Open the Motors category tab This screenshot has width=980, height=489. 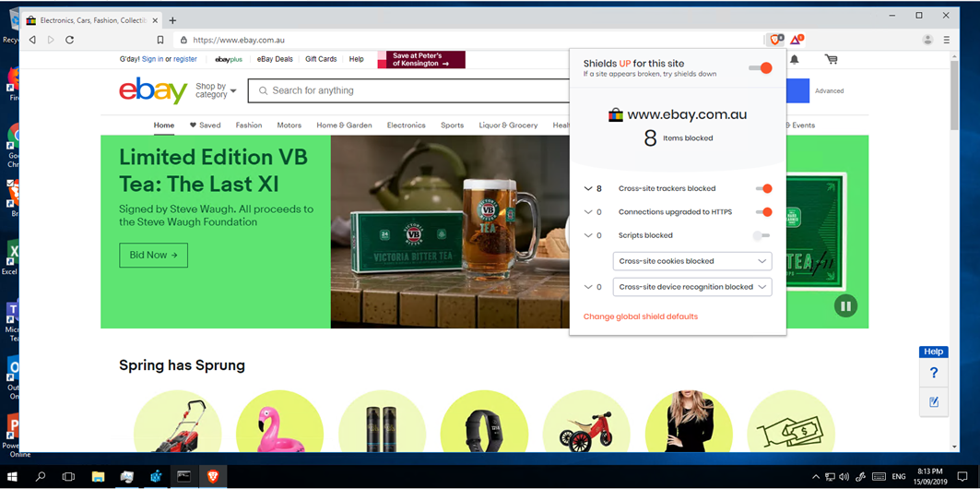tap(289, 125)
